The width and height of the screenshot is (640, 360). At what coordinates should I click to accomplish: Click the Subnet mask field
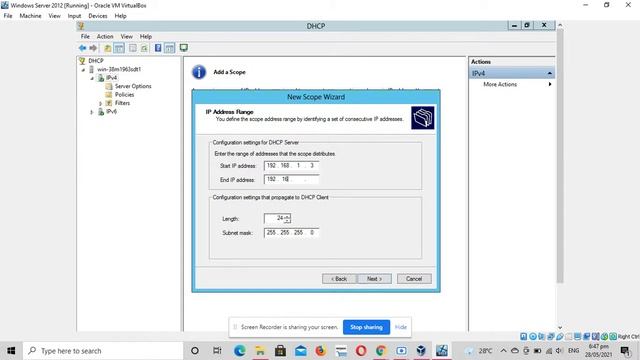pyautogui.click(x=291, y=233)
